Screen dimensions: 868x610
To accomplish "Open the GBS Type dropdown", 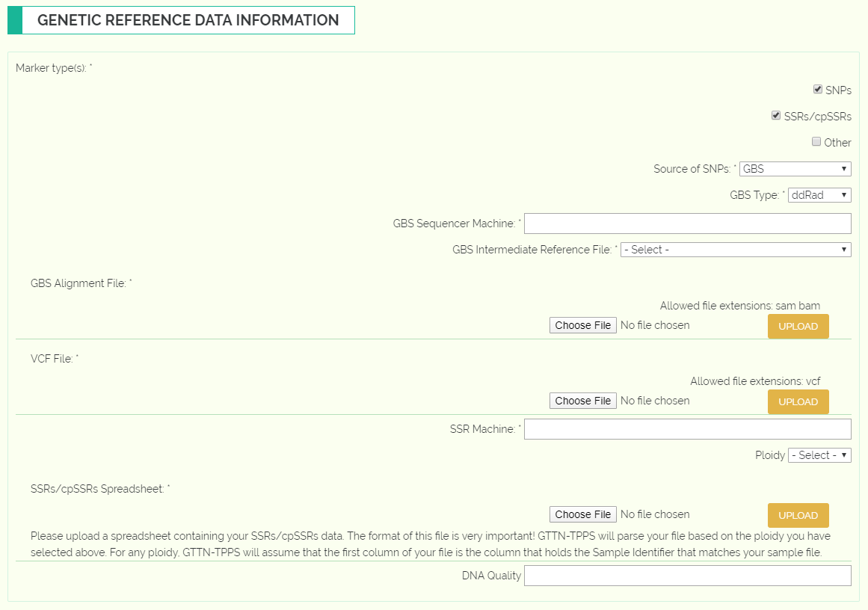I will (819, 195).
